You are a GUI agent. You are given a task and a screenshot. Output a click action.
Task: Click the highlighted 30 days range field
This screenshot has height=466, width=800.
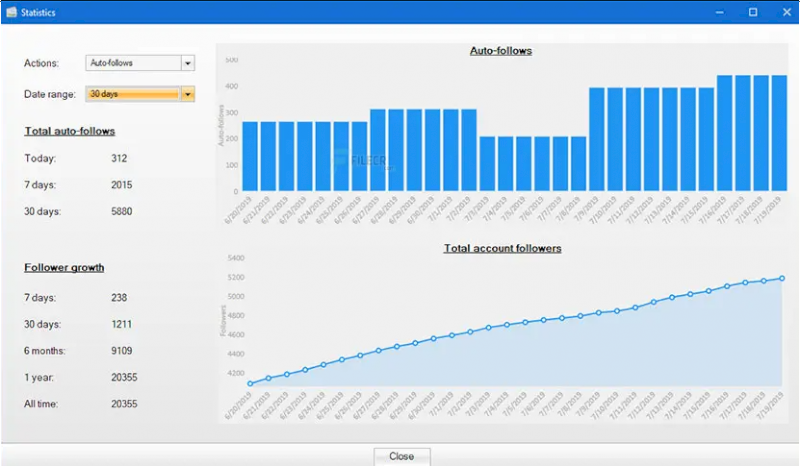coord(132,94)
